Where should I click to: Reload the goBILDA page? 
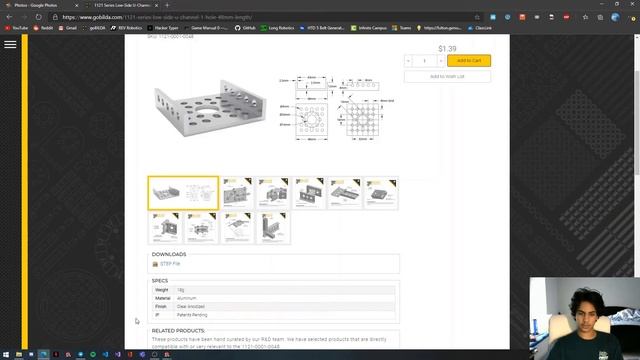click(x=38, y=17)
